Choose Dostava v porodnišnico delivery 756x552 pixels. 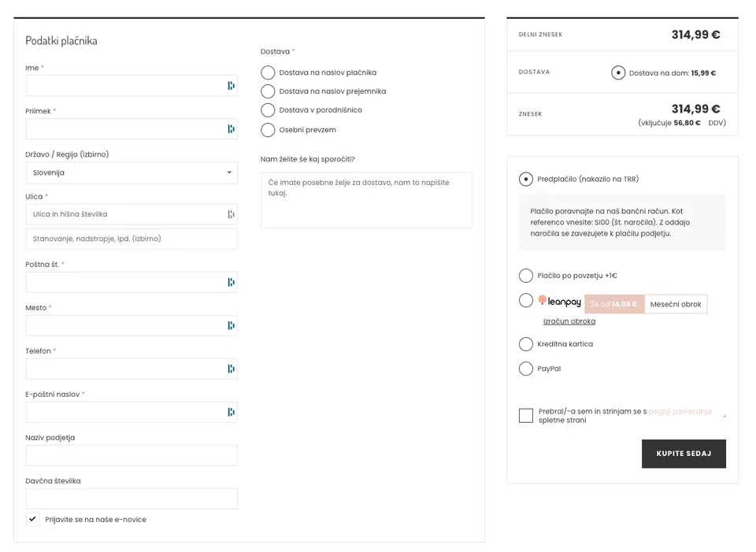pos(268,110)
